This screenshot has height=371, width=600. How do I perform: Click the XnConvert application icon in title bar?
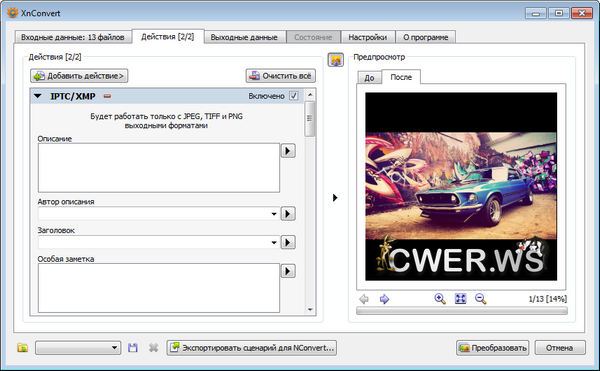(12, 13)
